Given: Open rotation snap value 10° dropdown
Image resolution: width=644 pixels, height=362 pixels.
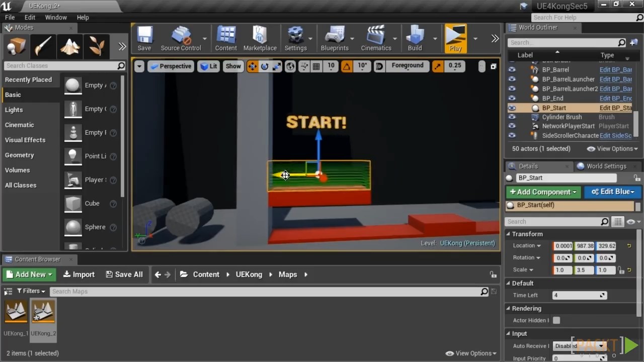Looking at the screenshot, I should tap(362, 66).
